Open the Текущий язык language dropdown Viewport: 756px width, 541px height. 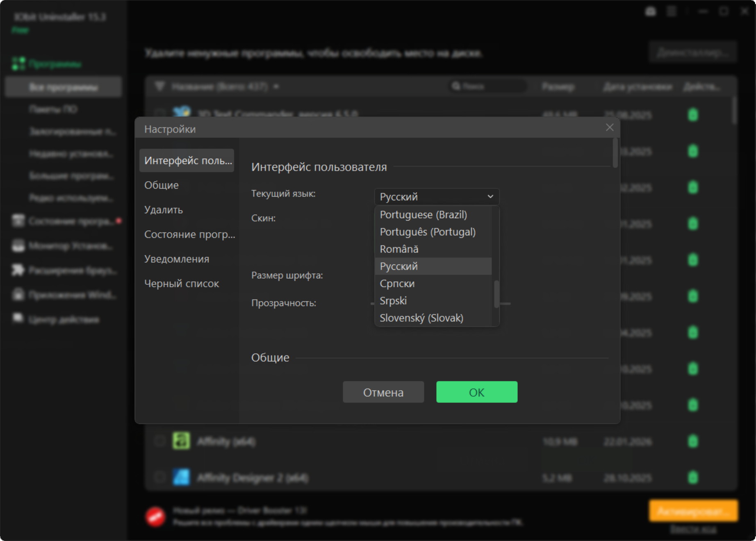[x=437, y=197]
